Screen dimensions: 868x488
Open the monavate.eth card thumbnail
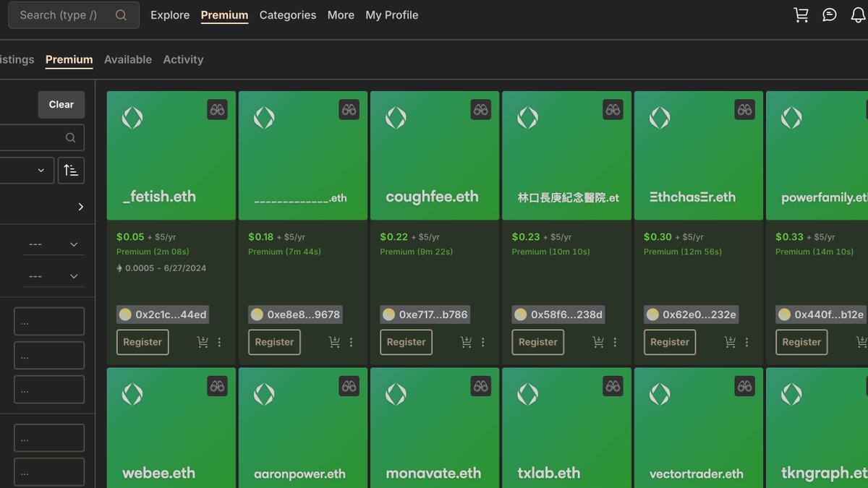435,427
